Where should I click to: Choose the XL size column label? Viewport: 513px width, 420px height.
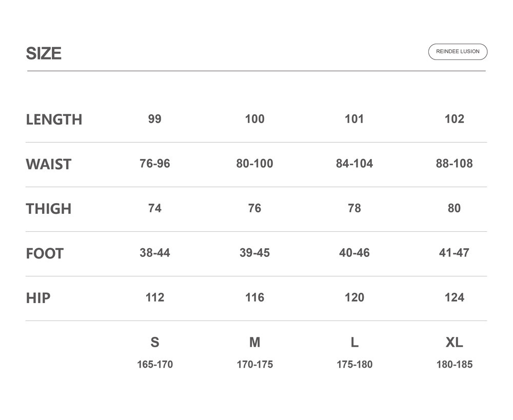(454, 342)
